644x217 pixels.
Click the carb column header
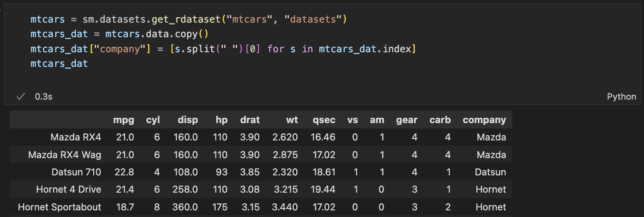pyautogui.click(x=440, y=120)
